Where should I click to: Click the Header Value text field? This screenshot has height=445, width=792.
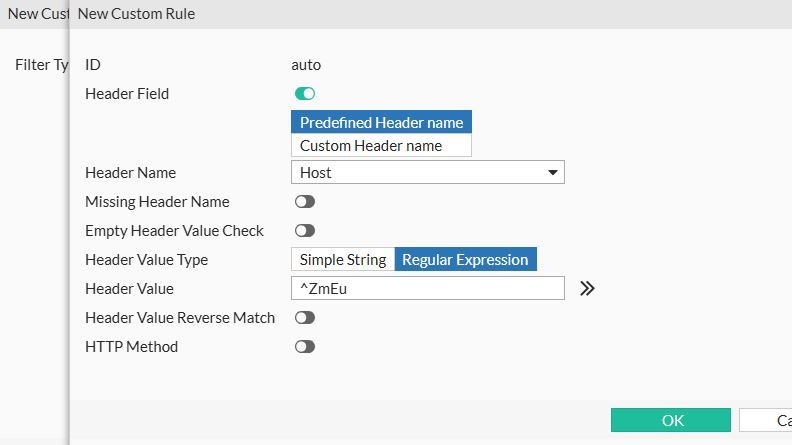[427, 288]
